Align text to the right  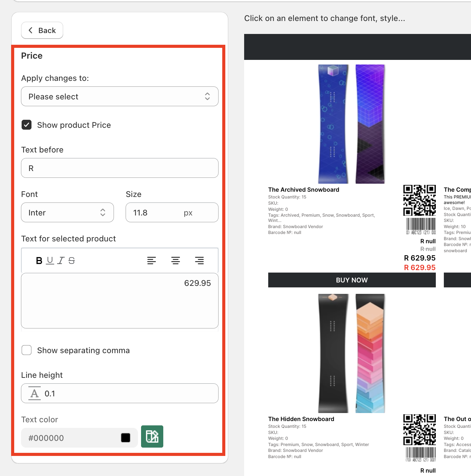(x=199, y=261)
